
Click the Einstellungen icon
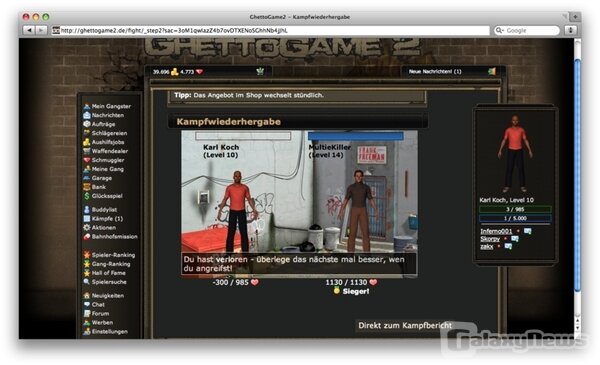(87, 331)
